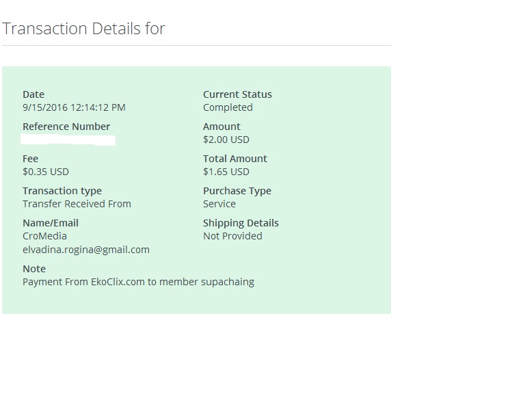525x420 pixels.
Task: Click the "Transaction Details for" heading
Action: click(x=83, y=29)
